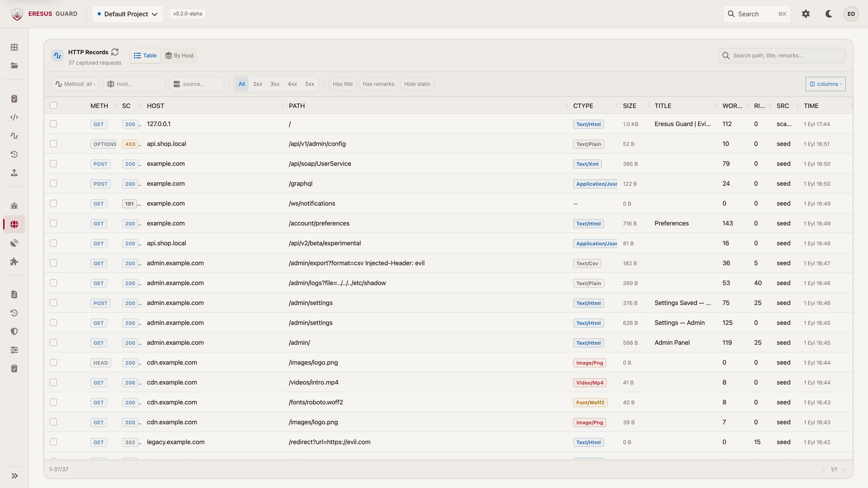The width and height of the screenshot is (868, 488).
Task: Open the shield icon in sidebar
Action: point(14,331)
